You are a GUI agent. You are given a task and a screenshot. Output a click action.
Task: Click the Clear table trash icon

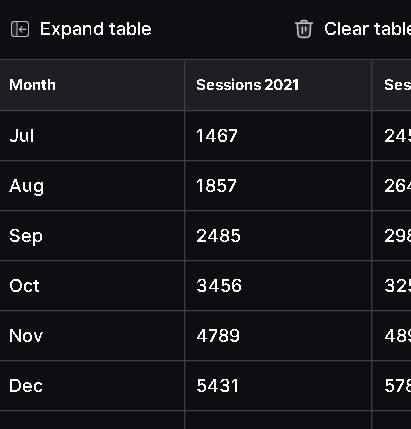tap(304, 29)
